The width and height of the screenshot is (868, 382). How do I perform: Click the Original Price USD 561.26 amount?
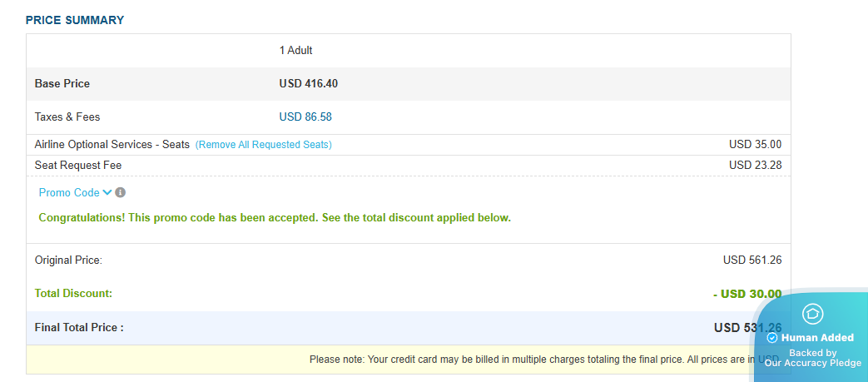[x=752, y=260]
